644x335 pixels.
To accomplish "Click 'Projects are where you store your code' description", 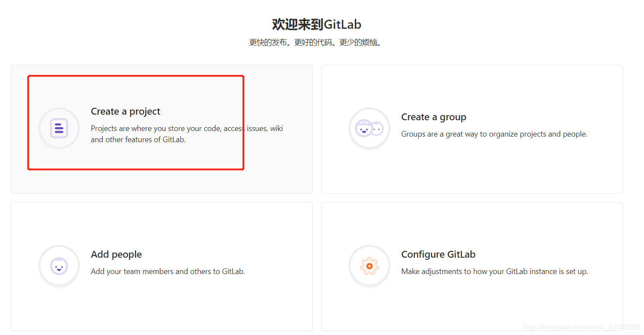I will pyautogui.click(x=187, y=134).
